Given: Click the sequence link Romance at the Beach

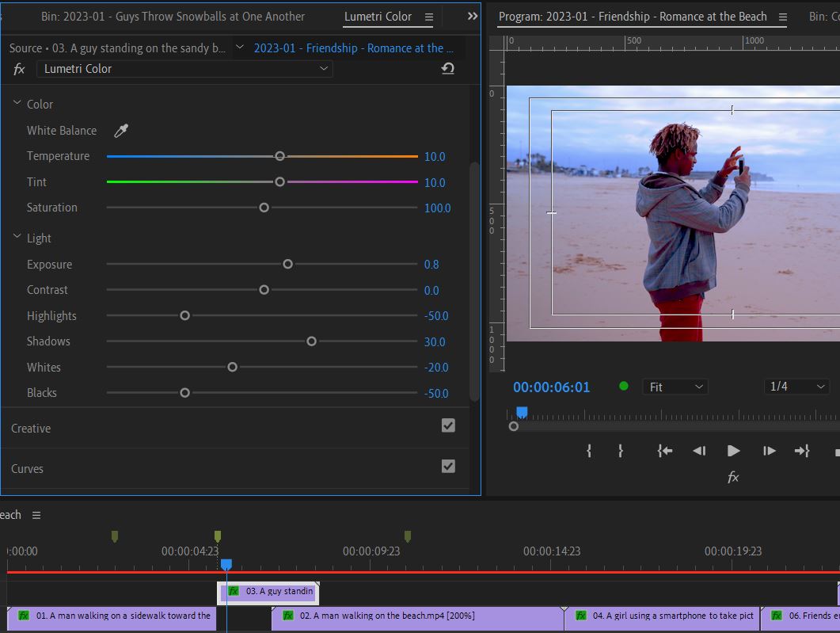Looking at the screenshot, I should coord(354,48).
